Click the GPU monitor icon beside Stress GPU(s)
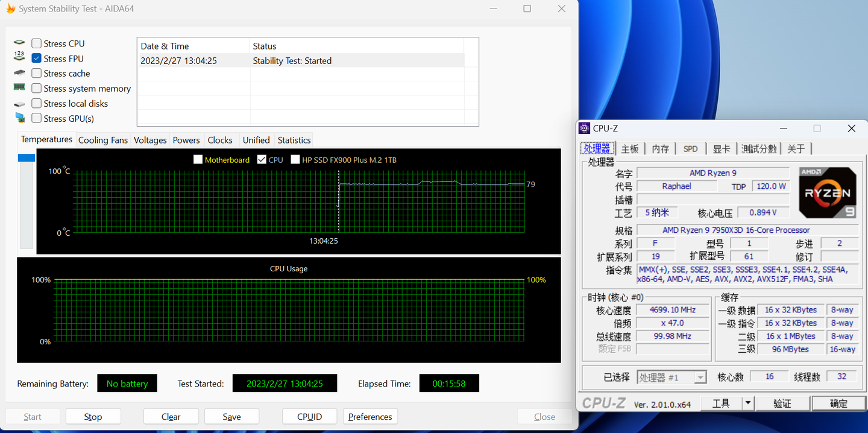Screen dimensions: 868x433 pyautogui.click(x=19, y=118)
